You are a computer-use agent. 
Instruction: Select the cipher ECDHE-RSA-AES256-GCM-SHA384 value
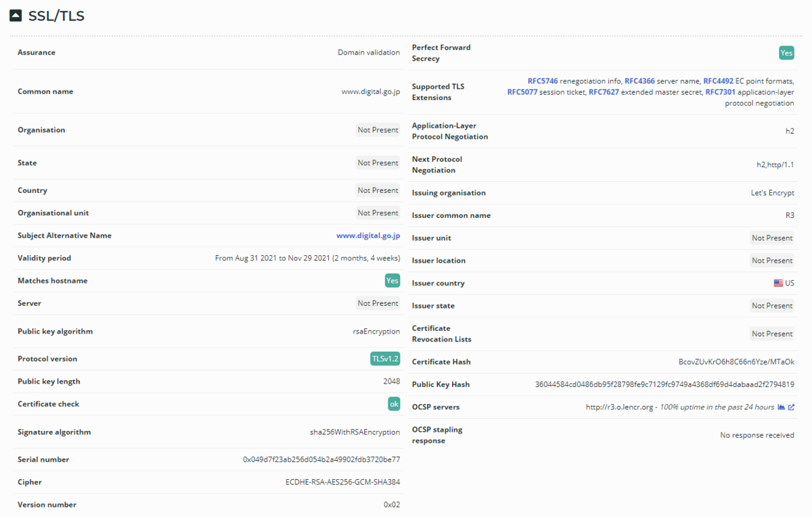click(343, 482)
